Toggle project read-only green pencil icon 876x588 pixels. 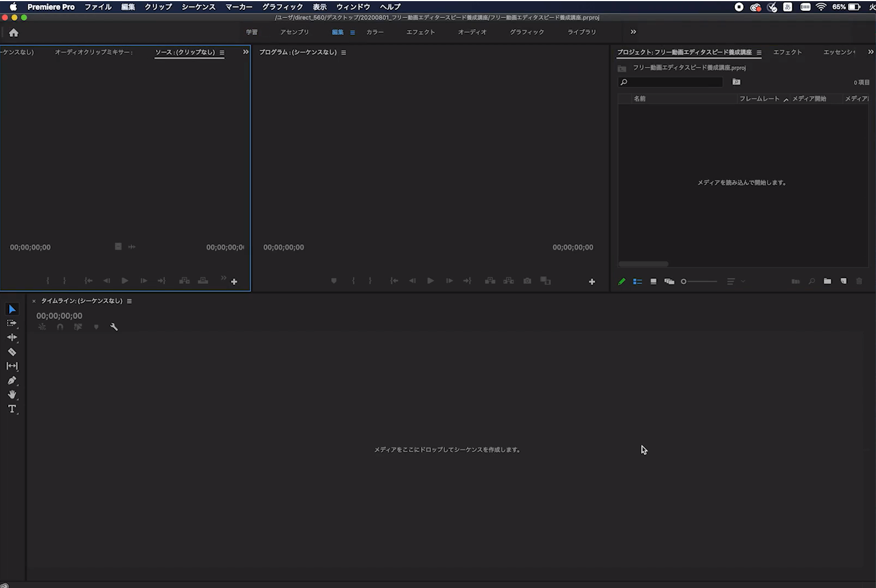(x=622, y=281)
